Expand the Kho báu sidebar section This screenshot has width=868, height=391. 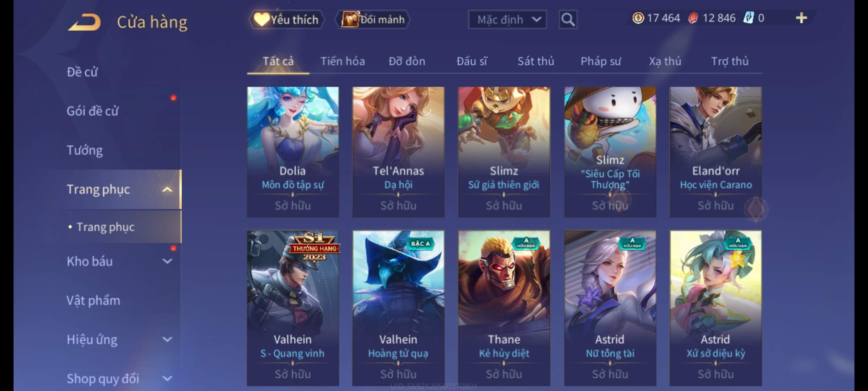(x=167, y=261)
